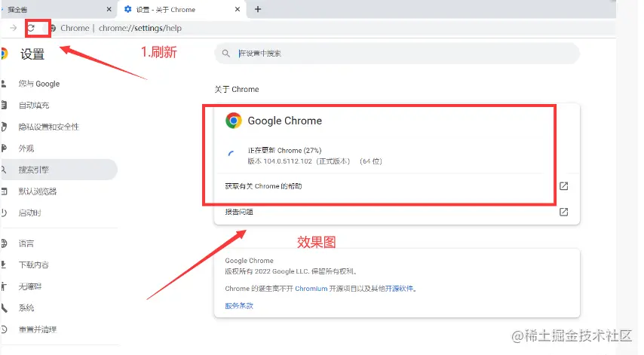Click external-link icon beside 报告问题

(x=563, y=212)
